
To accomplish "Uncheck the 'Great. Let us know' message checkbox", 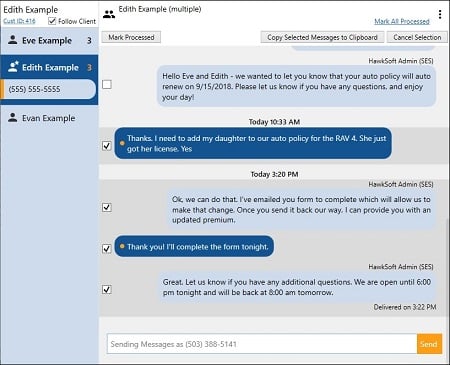I will pos(107,289).
